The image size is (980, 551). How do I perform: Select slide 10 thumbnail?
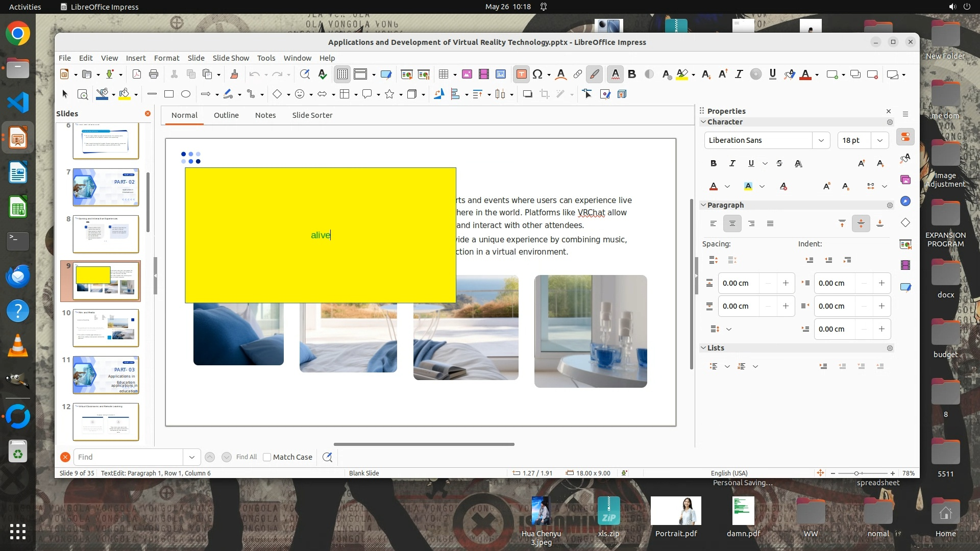[x=106, y=328]
